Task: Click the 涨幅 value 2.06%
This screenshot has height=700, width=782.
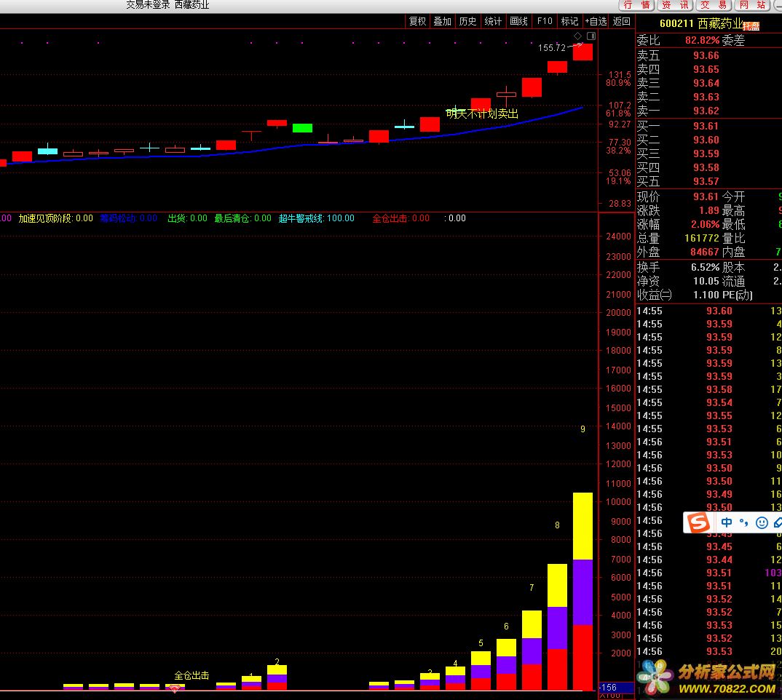Action: click(x=705, y=224)
